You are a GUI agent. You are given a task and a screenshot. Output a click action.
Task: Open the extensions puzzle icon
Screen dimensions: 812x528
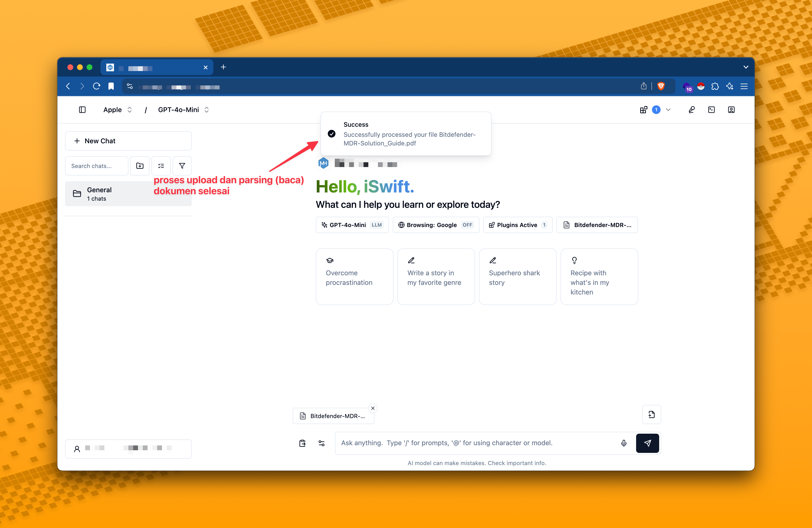(x=715, y=86)
